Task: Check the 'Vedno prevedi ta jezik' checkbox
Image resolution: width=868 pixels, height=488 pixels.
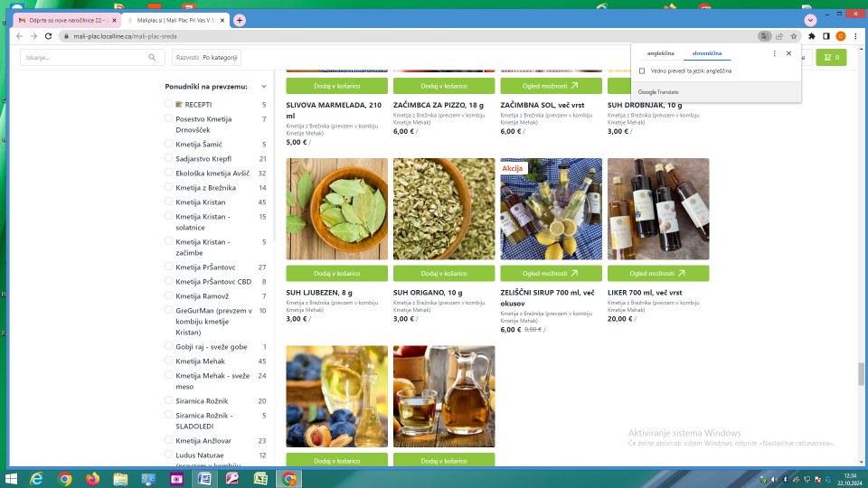Action: click(x=642, y=70)
